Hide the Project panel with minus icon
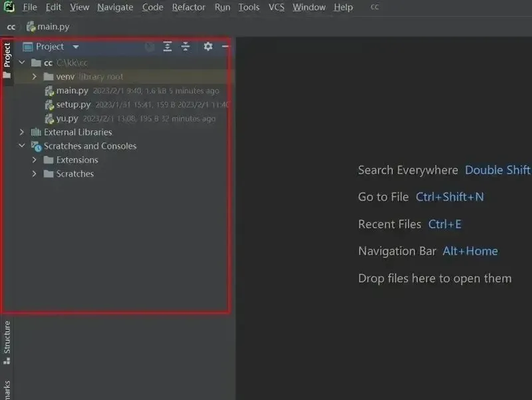Viewport: 532px width, 400px height. (x=225, y=47)
